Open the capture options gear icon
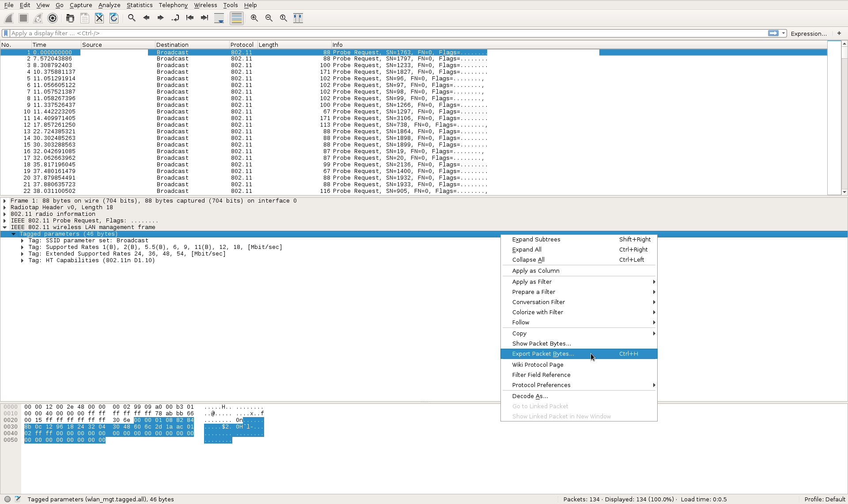 tap(53, 18)
